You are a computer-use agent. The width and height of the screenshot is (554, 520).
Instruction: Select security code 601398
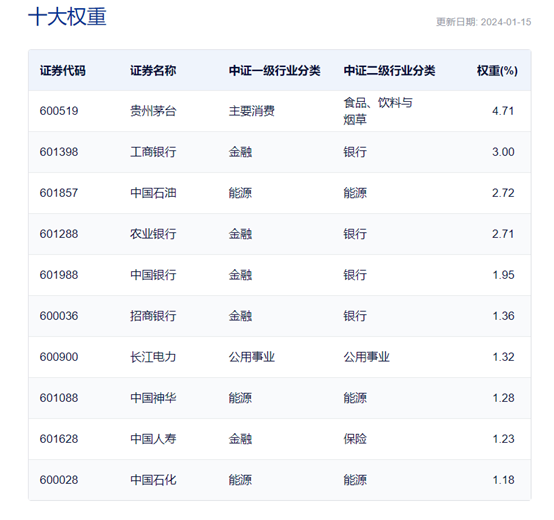(x=59, y=152)
